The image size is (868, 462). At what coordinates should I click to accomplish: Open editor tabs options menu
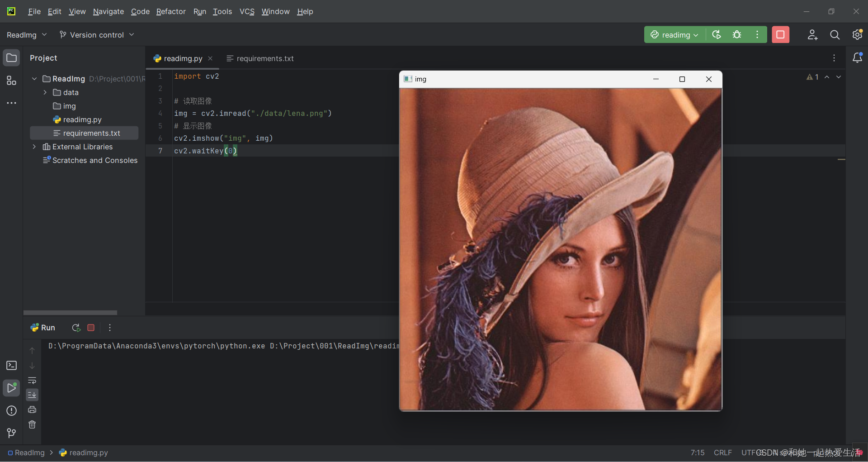(834, 58)
